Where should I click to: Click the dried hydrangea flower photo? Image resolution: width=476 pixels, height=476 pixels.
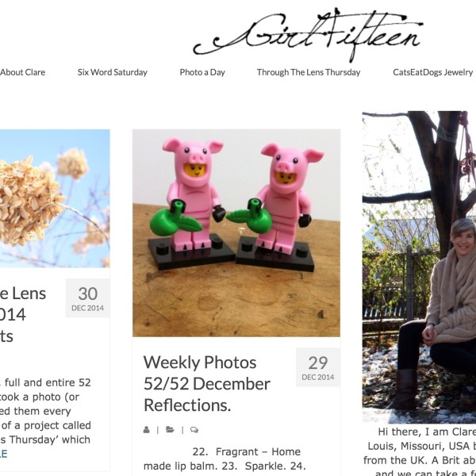tap(55, 198)
